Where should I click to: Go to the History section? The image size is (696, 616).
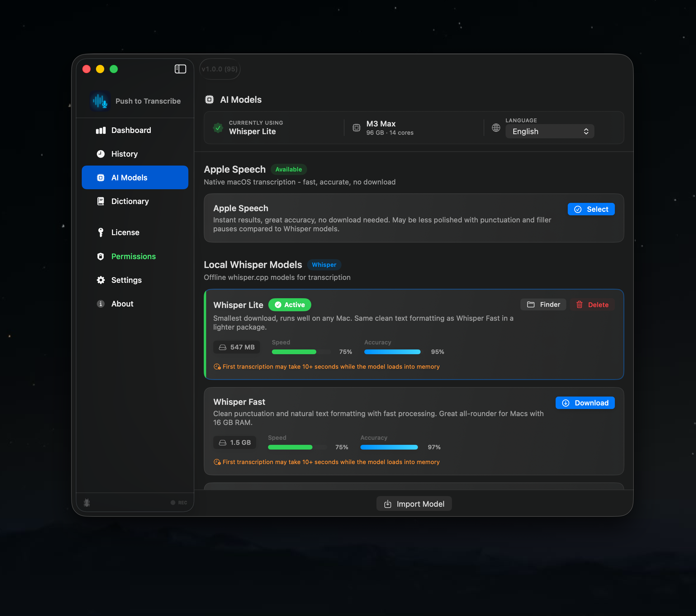(x=124, y=154)
